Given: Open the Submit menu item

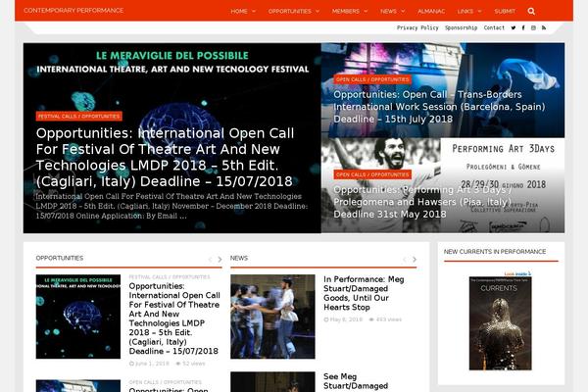Looking at the screenshot, I should [505, 11].
